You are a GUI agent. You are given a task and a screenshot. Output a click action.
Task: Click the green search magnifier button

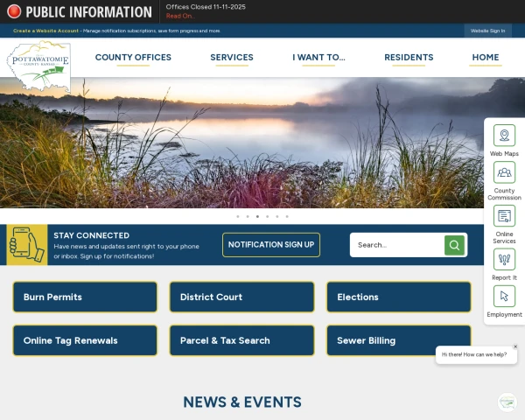coord(454,245)
